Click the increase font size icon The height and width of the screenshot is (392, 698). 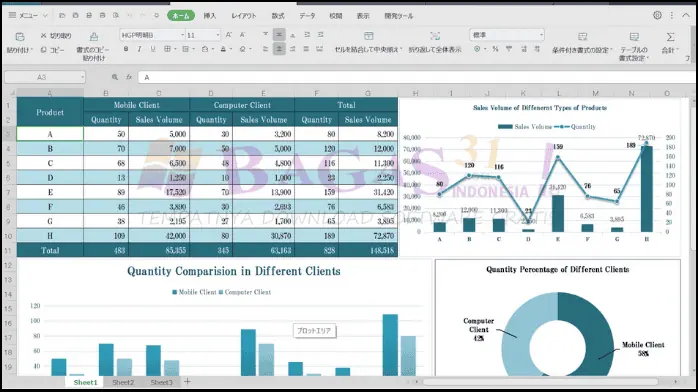point(228,35)
